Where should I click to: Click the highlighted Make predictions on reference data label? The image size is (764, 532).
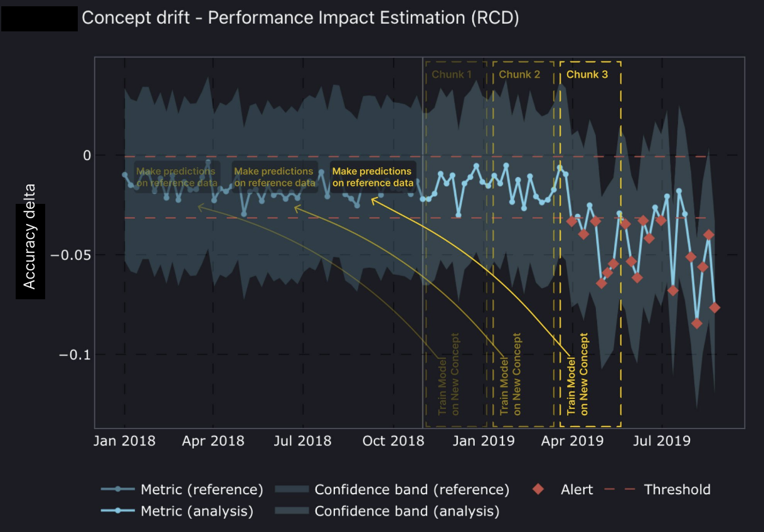(x=373, y=177)
